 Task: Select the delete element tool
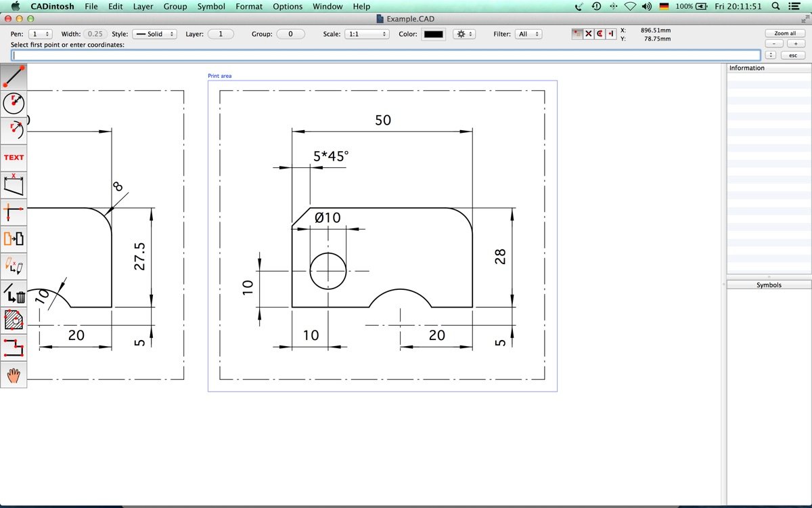[14, 293]
